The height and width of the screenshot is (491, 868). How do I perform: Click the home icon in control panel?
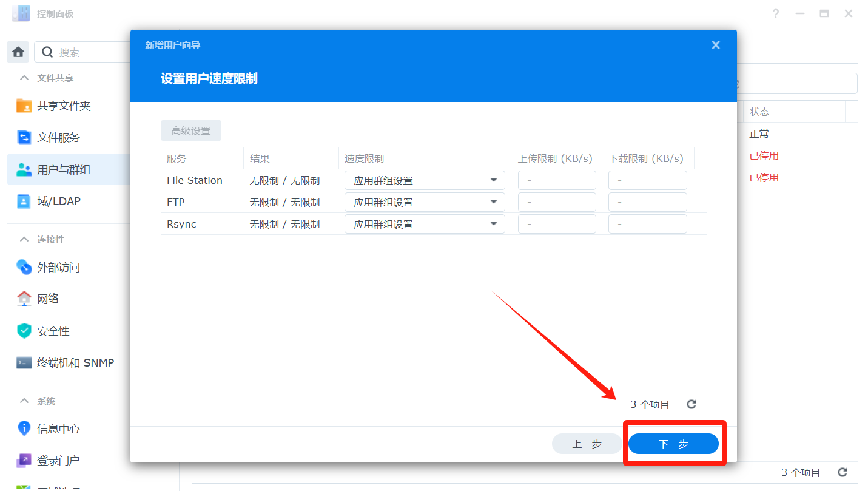[18, 52]
